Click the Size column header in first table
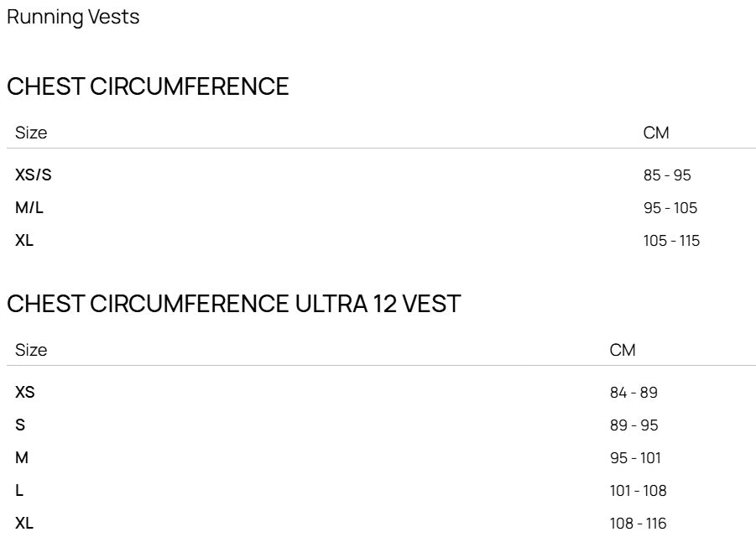 tap(31, 133)
